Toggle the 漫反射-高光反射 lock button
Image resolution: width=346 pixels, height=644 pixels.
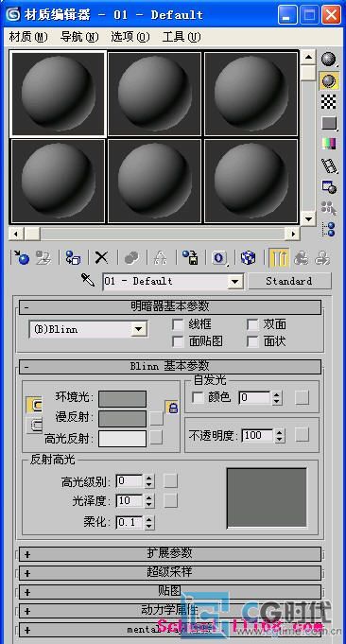pyautogui.click(x=34, y=426)
